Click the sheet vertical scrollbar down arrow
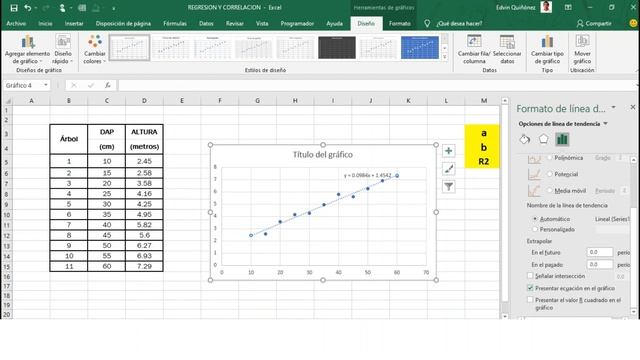Viewport: 640px width, 360px height. point(505,316)
